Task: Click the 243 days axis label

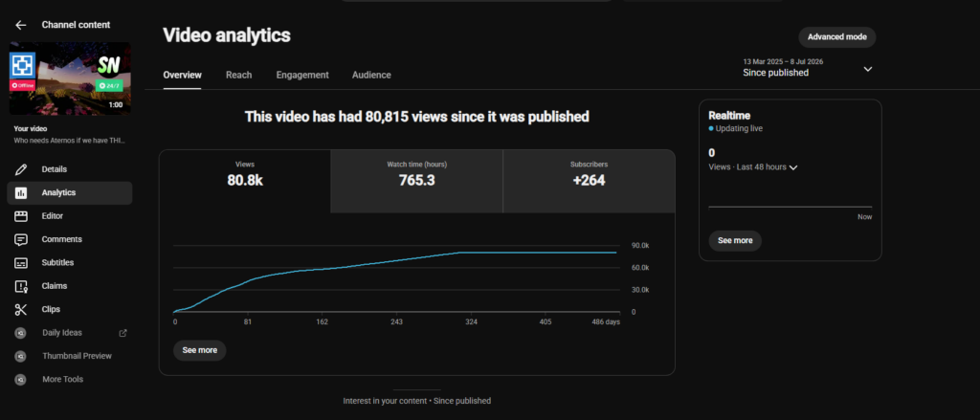Action: click(x=397, y=321)
